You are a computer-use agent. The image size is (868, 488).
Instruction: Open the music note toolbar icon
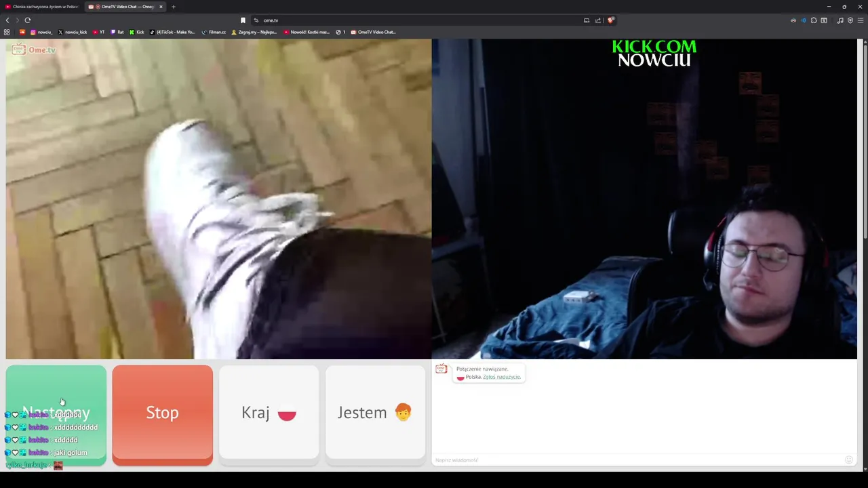point(840,20)
